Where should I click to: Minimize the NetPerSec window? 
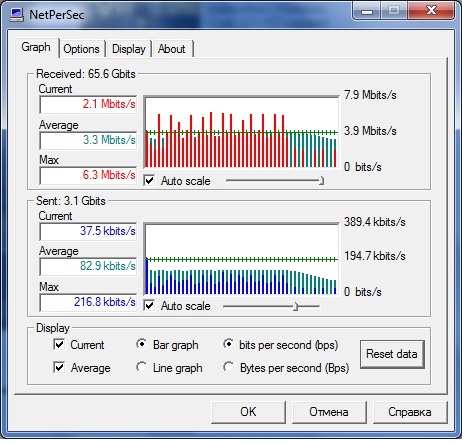click(367, 11)
